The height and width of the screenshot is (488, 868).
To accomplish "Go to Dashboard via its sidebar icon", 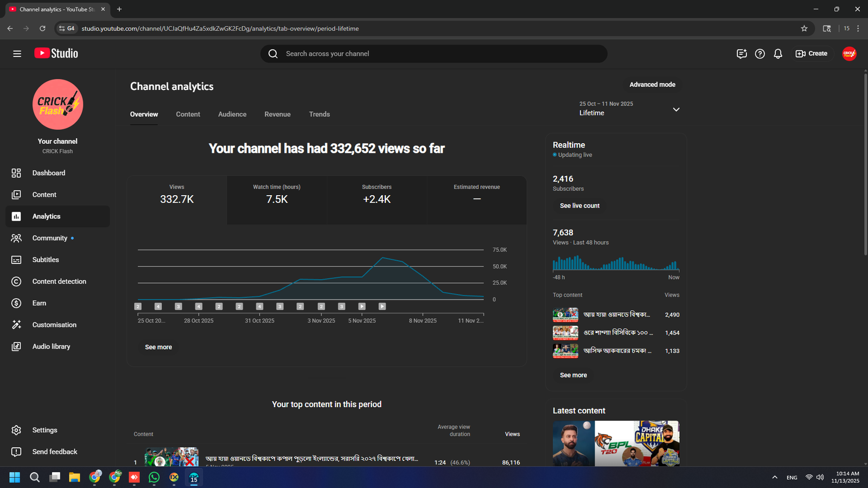I will click(16, 173).
